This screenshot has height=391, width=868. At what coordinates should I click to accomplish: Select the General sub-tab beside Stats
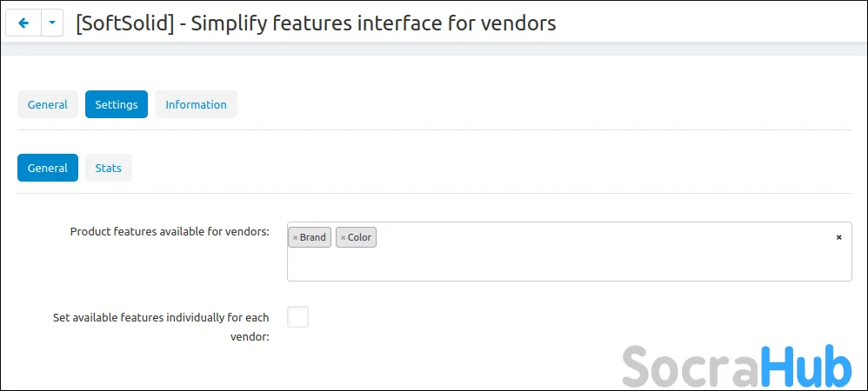(48, 168)
